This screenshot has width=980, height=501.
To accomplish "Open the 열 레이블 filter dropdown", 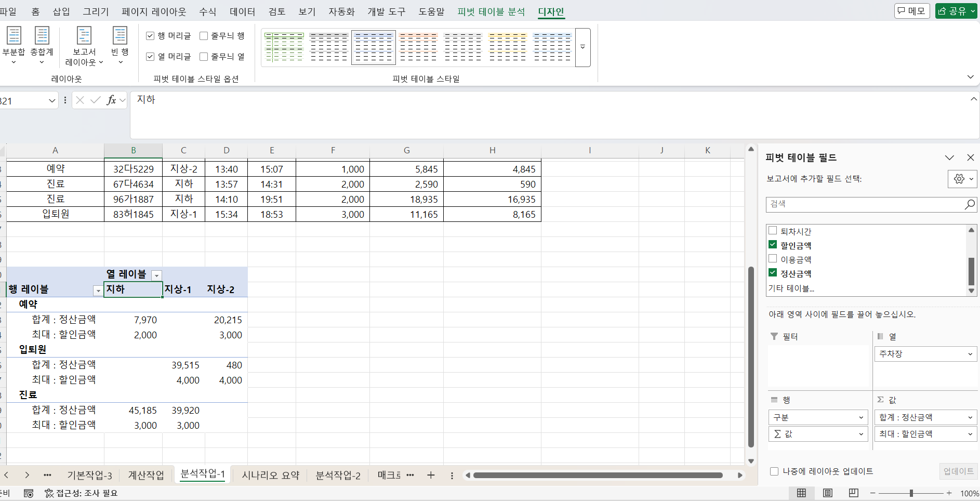I will coord(156,275).
